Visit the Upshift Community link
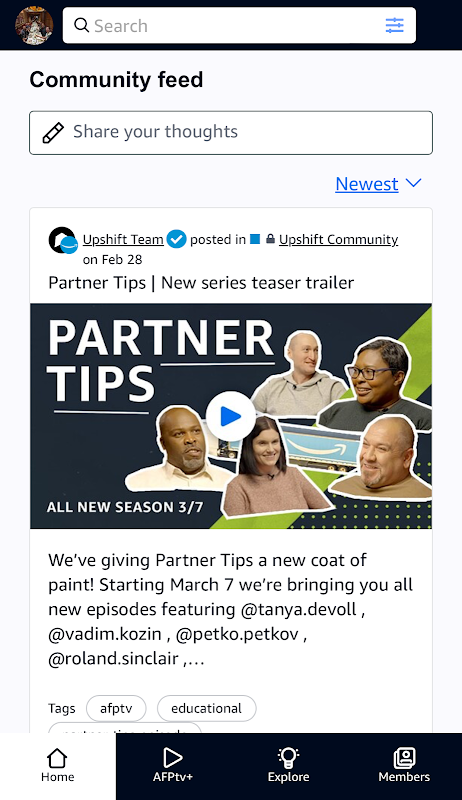The width and height of the screenshot is (462, 800). coord(339,239)
